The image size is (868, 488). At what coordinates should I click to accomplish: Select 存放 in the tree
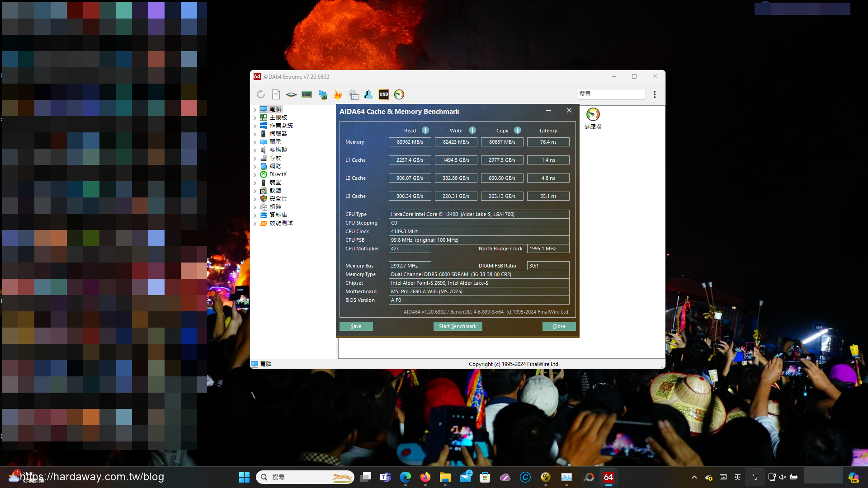[275, 158]
